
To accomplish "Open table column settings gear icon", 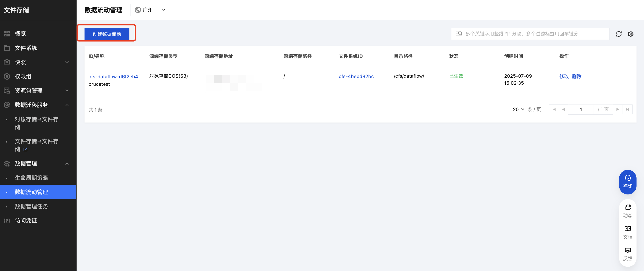I will coord(631,34).
